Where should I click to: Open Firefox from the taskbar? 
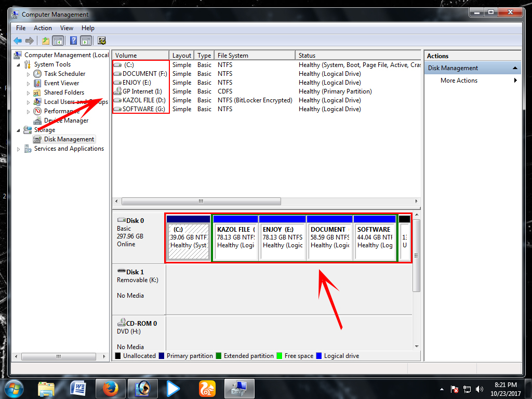tap(110, 389)
